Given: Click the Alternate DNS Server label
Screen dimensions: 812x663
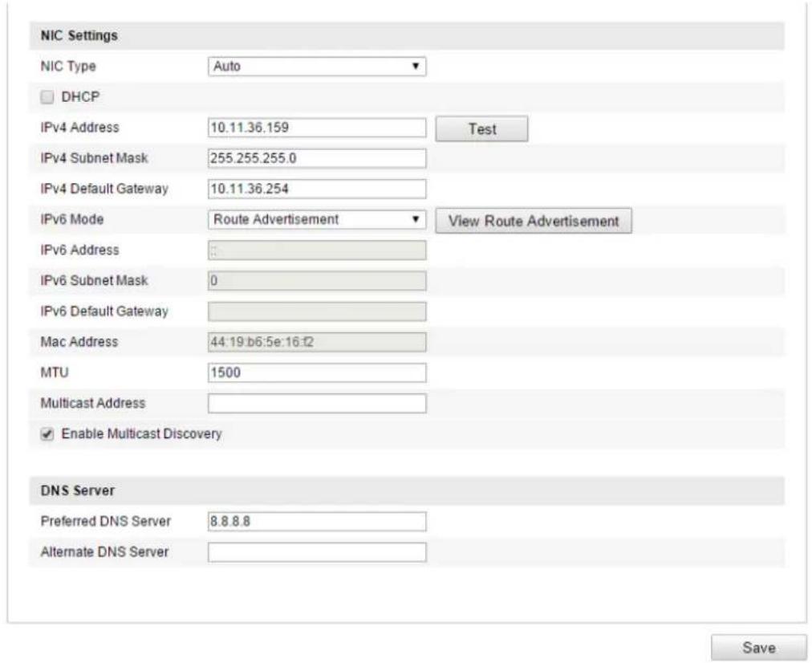Looking at the screenshot, I should click(x=104, y=551).
